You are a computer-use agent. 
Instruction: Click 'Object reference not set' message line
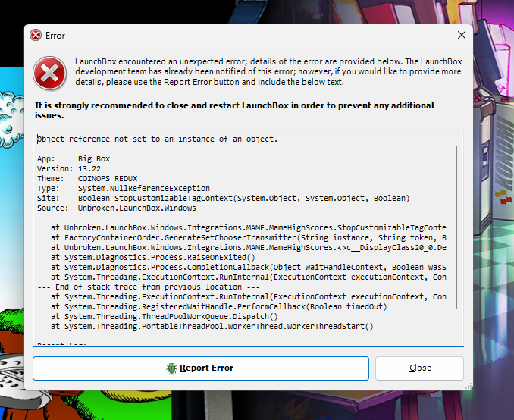tap(158, 139)
